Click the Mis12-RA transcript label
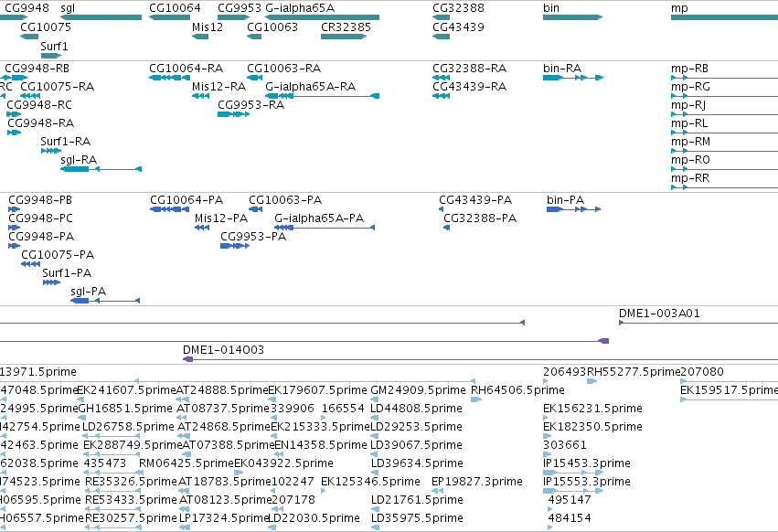 point(218,87)
